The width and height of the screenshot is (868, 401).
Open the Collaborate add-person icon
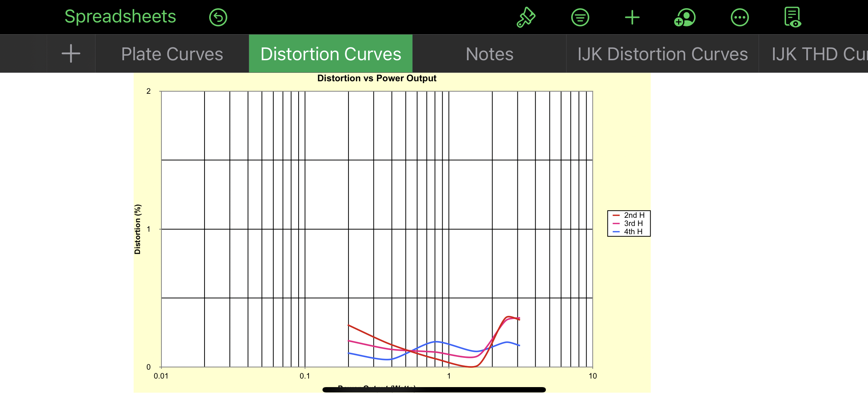click(685, 17)
